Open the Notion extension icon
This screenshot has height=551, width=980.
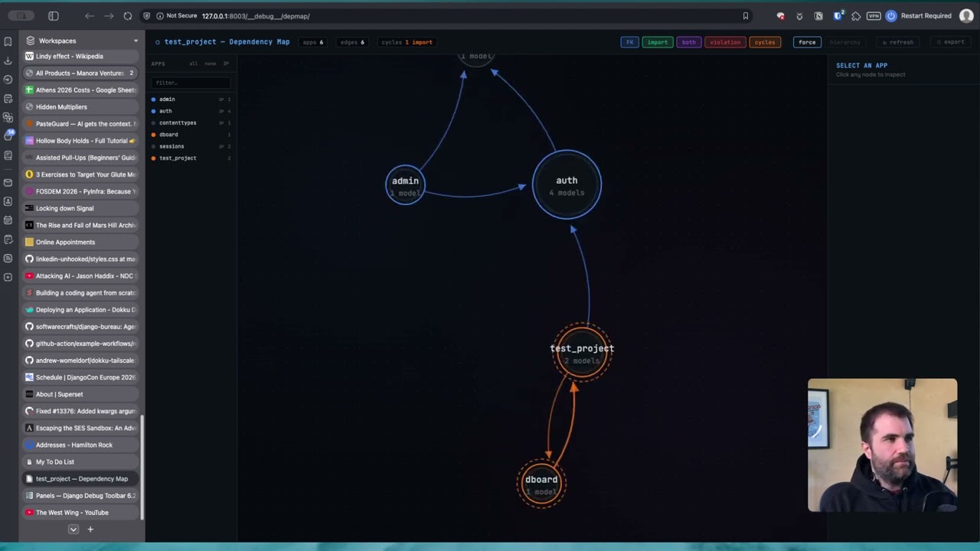pyautogui.click(x=818, y=16)
